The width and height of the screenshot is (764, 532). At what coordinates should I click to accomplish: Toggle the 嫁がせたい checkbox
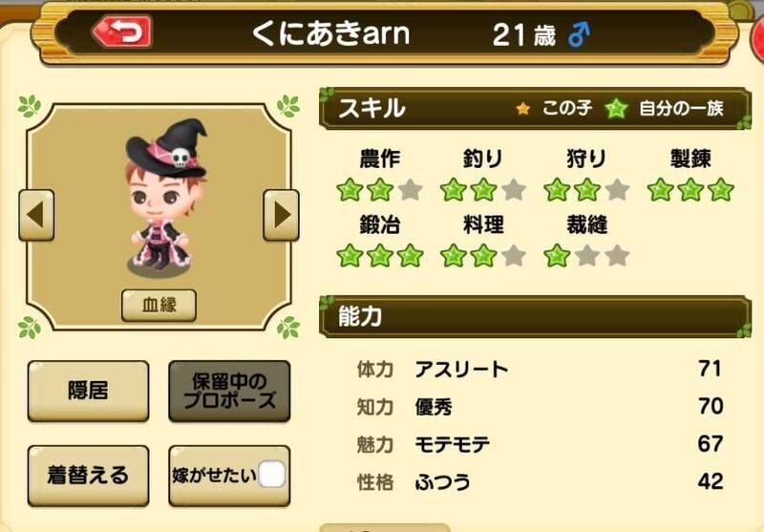pos(271,475)
